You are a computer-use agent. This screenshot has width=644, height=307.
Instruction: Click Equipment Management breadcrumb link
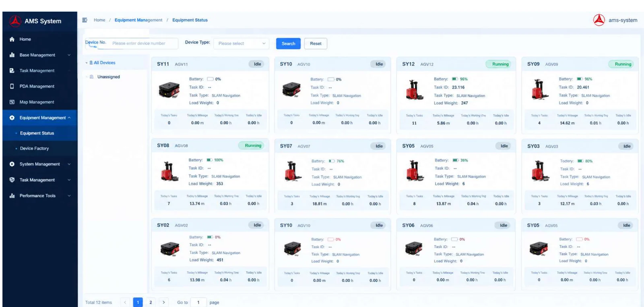(138, 20)
